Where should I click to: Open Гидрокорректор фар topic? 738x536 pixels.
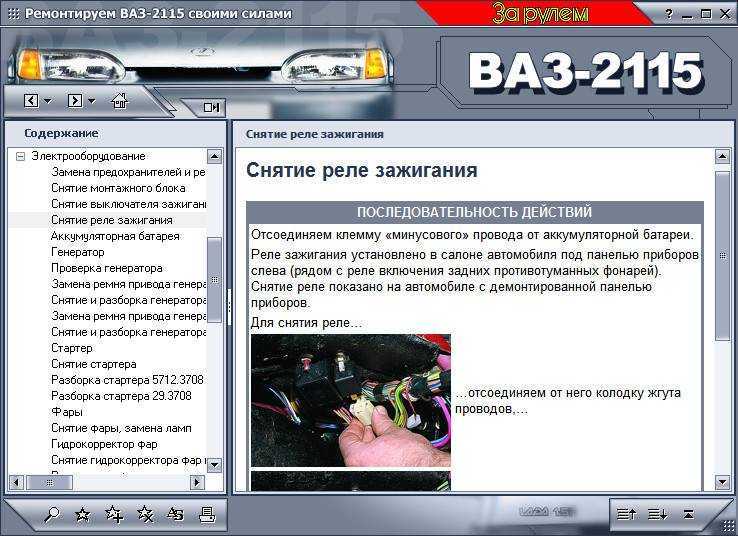coord(104,444)
